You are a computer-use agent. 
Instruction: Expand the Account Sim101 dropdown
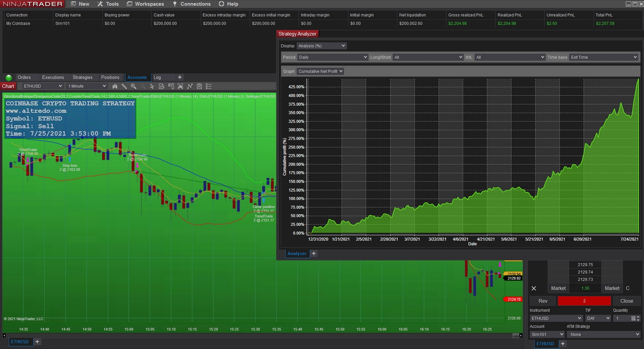[x=547, y=335]
